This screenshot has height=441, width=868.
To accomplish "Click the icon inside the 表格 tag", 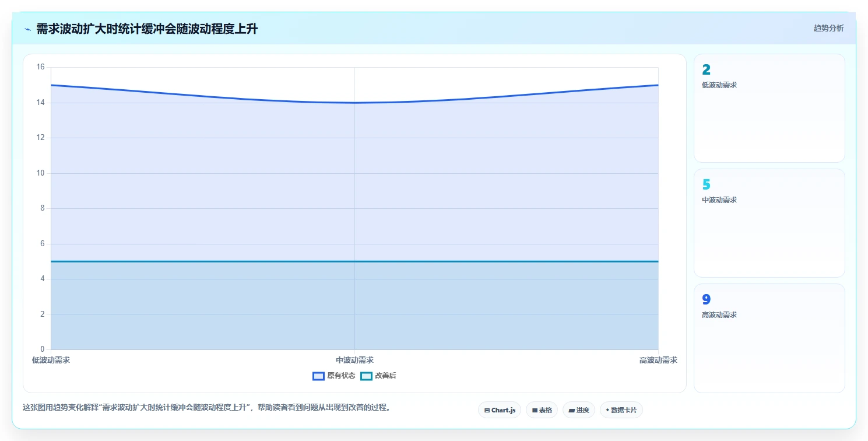I will (535, 411).
